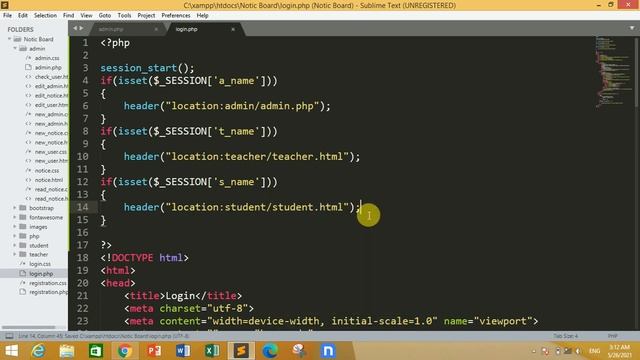Click the editor vertical scrollbar
The width and height of the screenshot is (640, 360).
(637, 71)
